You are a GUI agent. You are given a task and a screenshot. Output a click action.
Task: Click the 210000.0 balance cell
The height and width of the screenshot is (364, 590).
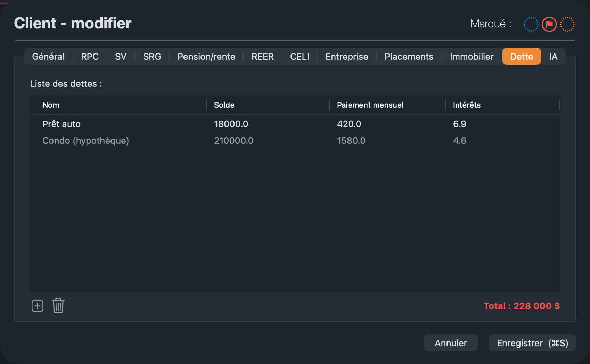[233, 141]
